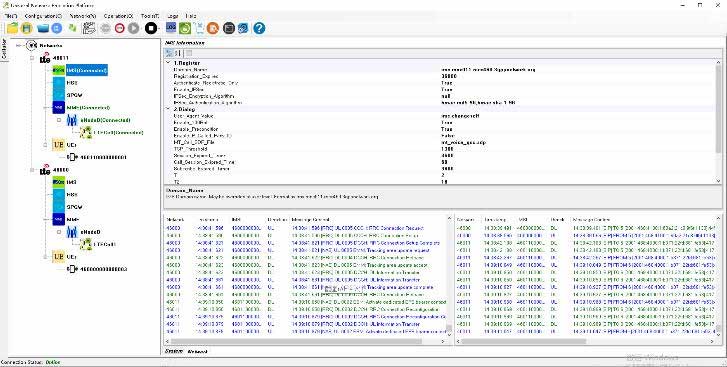Select the IPSec_Encryption_Algorithm property row

tap(440, 96)
